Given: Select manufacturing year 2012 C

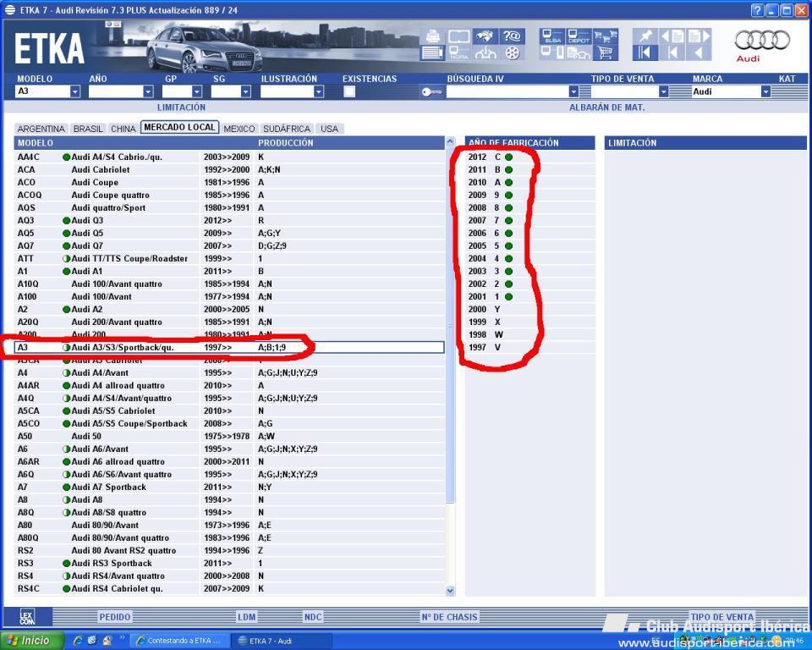Looking at the screenshot, I should 529,157.
